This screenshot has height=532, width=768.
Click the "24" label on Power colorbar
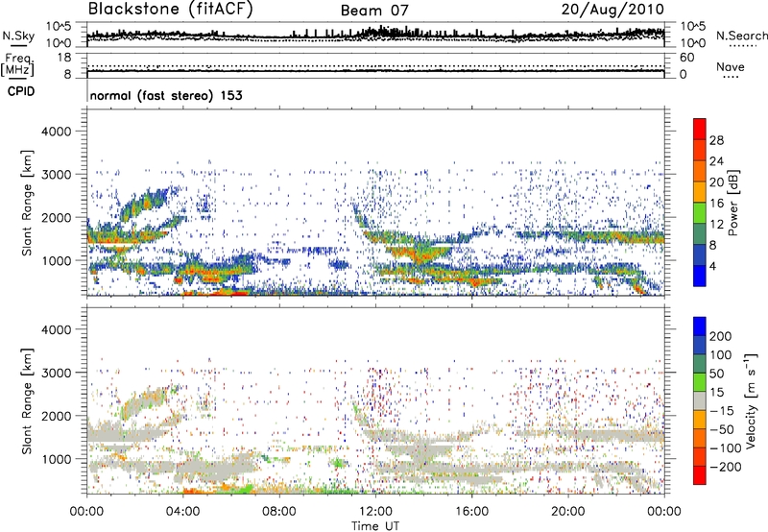point(716,161)
